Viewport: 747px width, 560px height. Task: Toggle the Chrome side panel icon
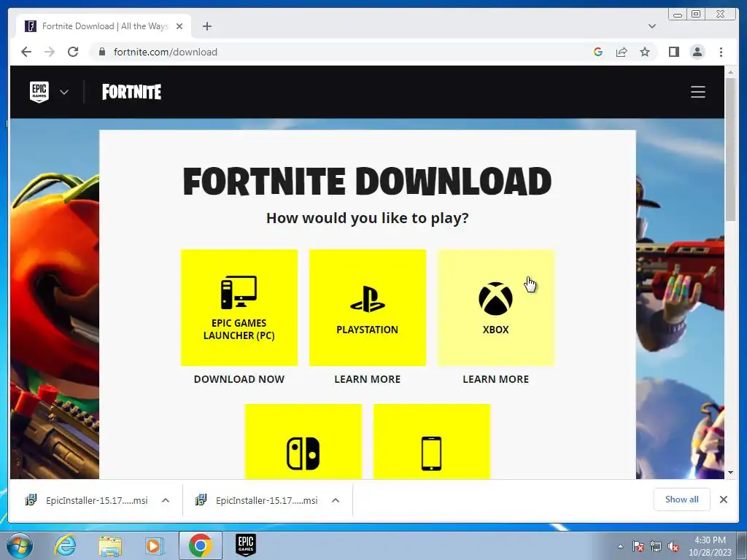coord(673,52)
